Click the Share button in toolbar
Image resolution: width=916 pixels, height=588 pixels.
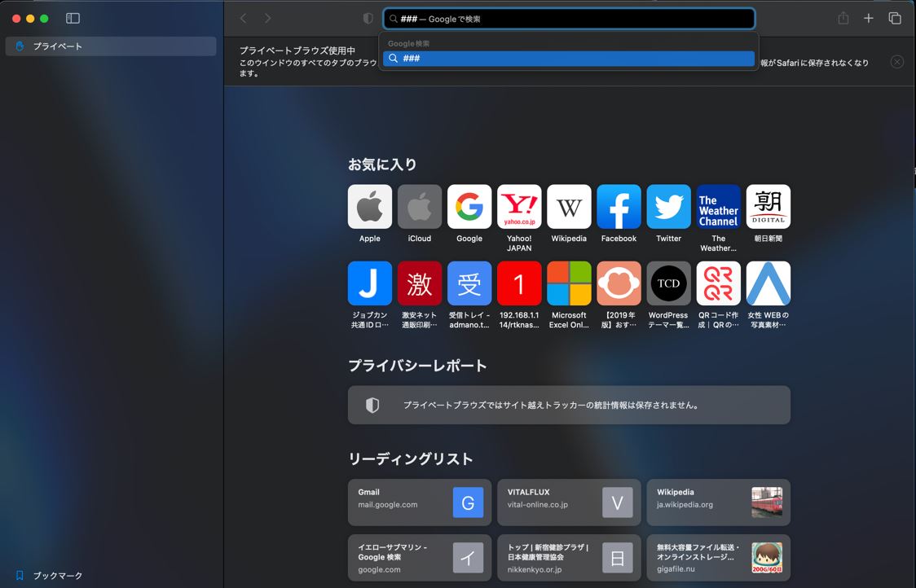pos(843,18)
